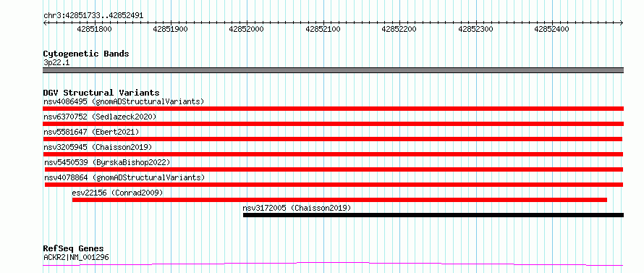This screenshot has height=273, width=644.
Task: Select the magenta ACKR2 gene track line
Action: [x=333, y=264]
